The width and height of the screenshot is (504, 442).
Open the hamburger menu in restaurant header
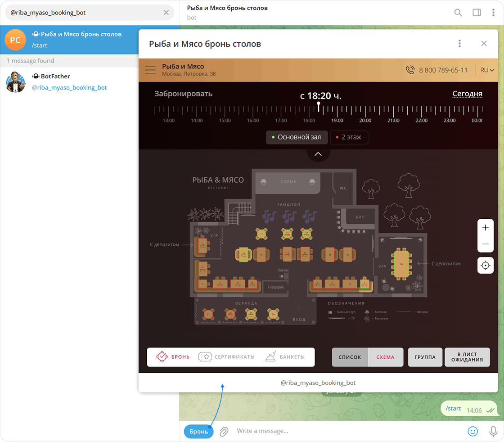pyautogui.click(x=150, y=70)
